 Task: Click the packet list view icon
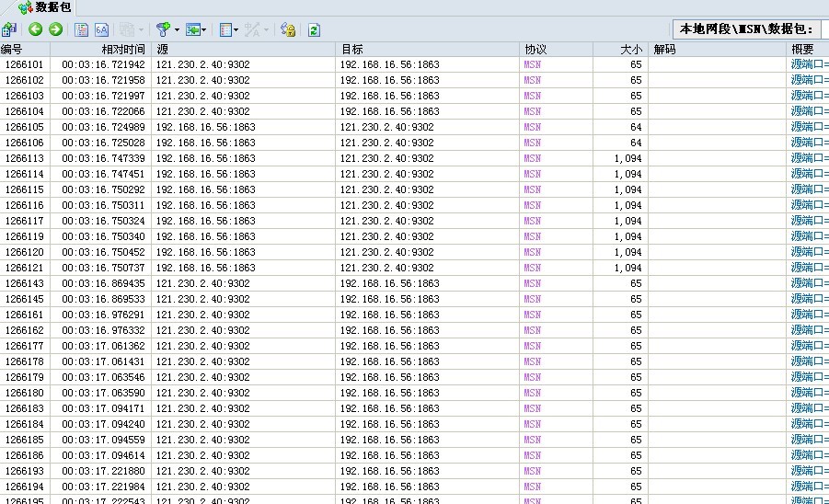point(82,29)
